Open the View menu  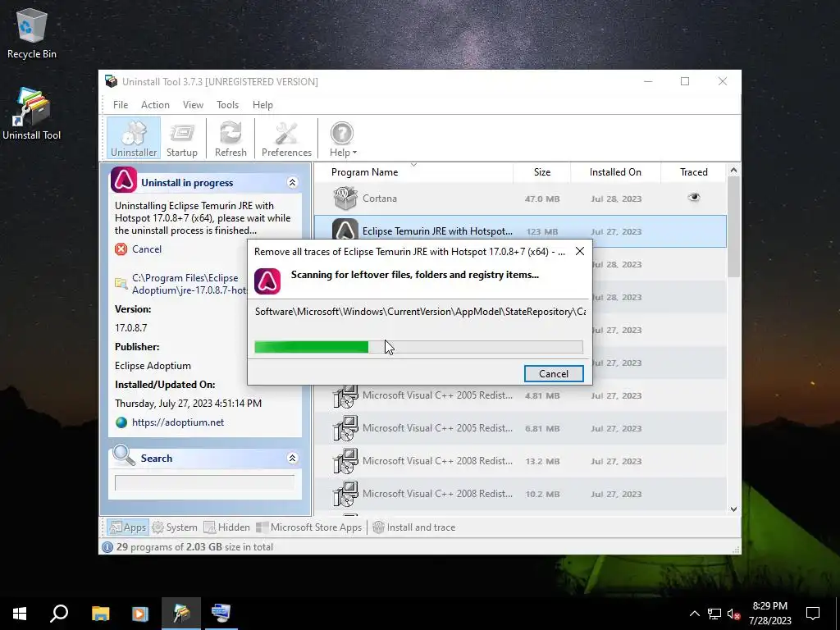point(193,105)
